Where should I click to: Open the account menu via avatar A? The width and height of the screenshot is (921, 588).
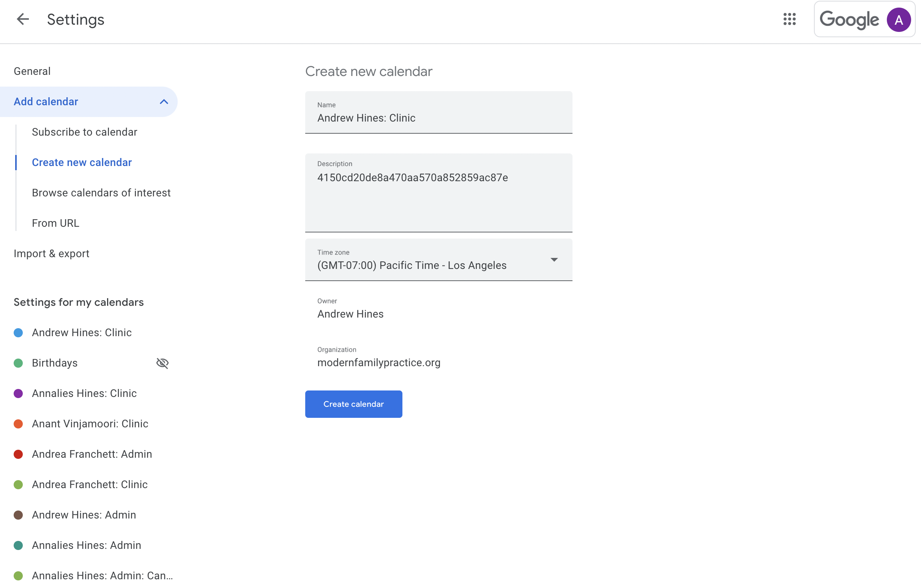(898, 19)
